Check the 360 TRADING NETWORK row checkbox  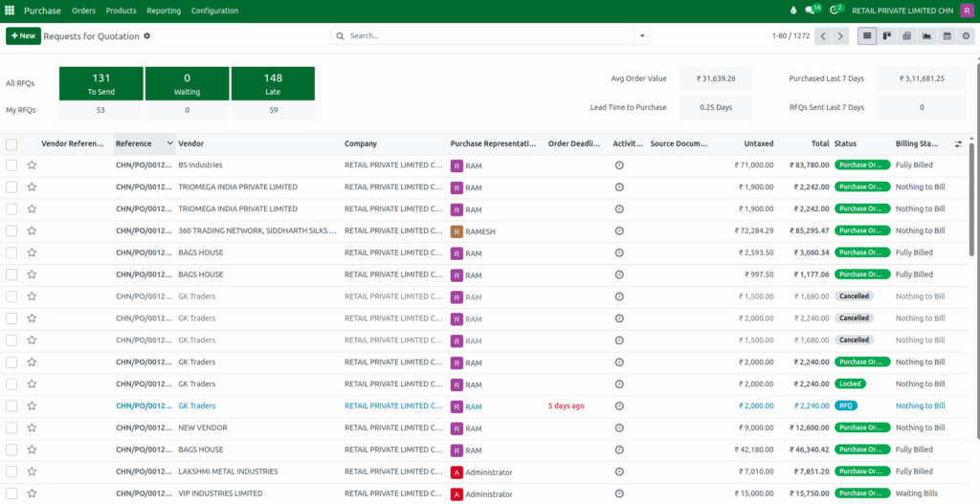pyautogui.click(x=11, y=231)
